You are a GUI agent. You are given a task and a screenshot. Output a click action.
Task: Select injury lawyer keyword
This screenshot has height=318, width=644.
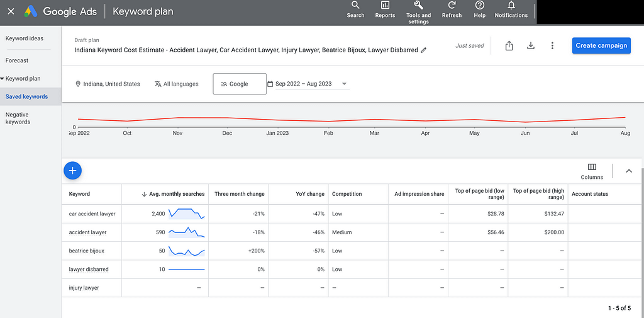pos(84,288)
